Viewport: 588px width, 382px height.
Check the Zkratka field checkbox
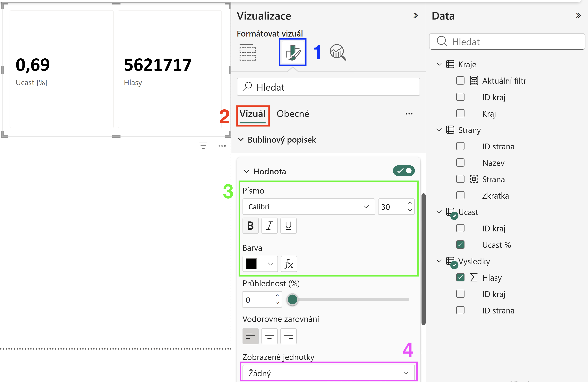460,195
